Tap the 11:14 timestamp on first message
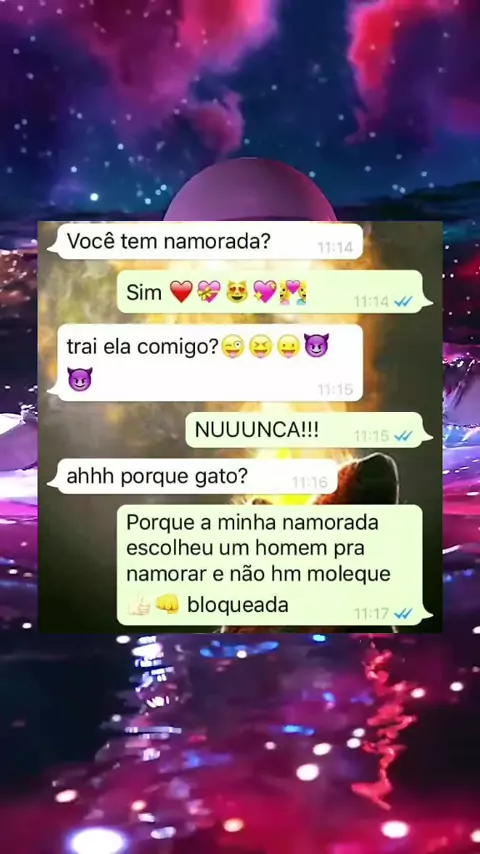Image resolution: width=480 pixels, height=854 pixels. (x=335, y=248)
